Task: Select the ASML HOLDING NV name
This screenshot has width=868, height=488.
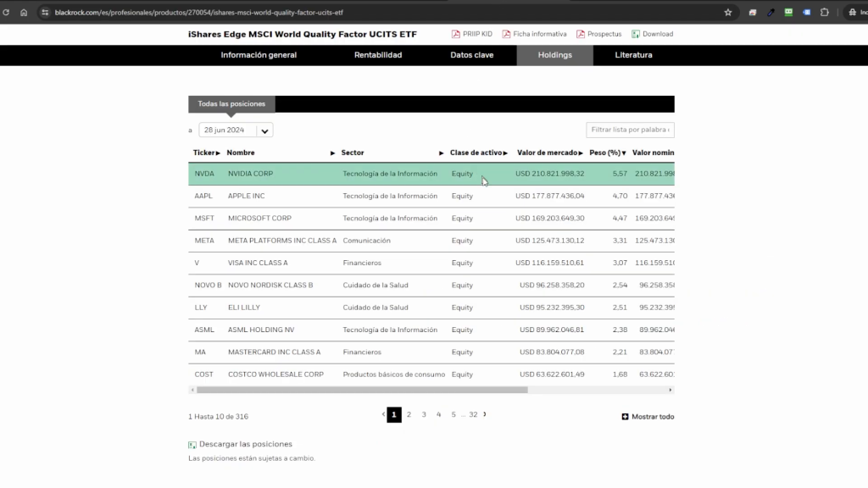Action: [x=261, y=330]
